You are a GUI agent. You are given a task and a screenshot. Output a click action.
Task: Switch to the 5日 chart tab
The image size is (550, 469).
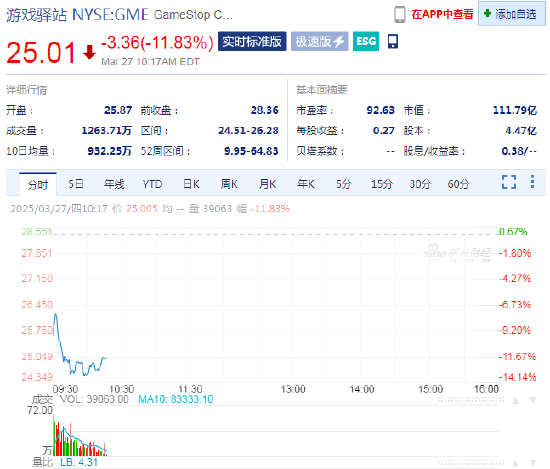pos(76,184)
